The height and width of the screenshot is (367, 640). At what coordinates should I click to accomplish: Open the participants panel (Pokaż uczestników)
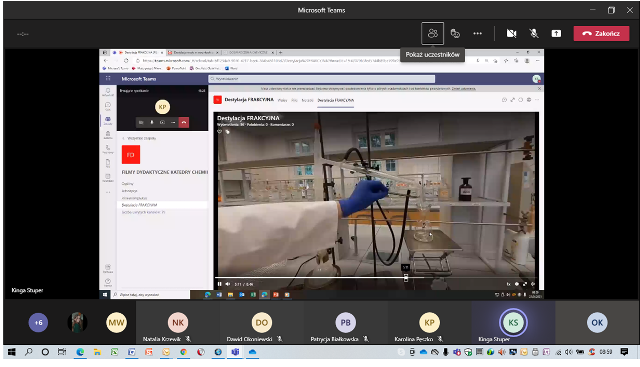(x=432, y=33)
